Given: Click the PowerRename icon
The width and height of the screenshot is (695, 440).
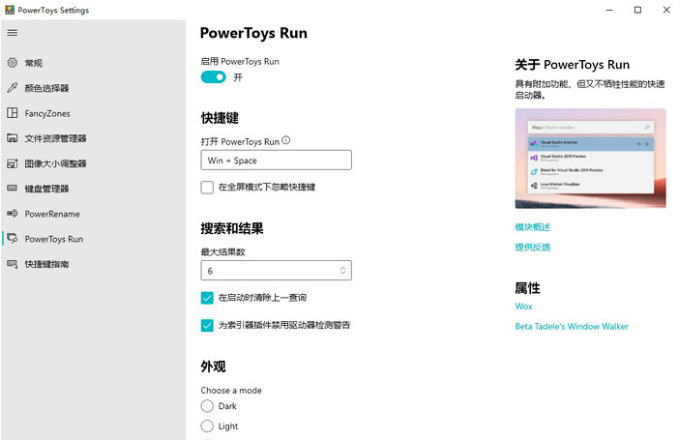Looking at the screenshot, I should coord(12,214).
